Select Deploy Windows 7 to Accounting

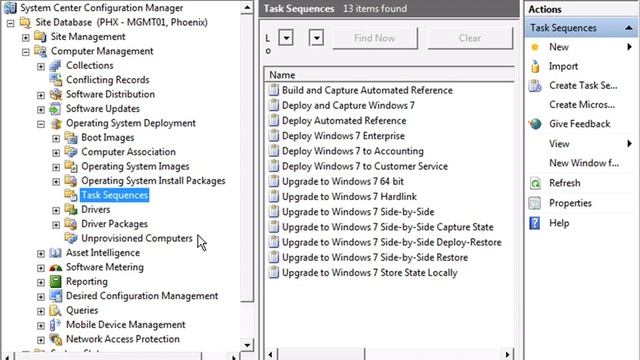click(353, 151)
